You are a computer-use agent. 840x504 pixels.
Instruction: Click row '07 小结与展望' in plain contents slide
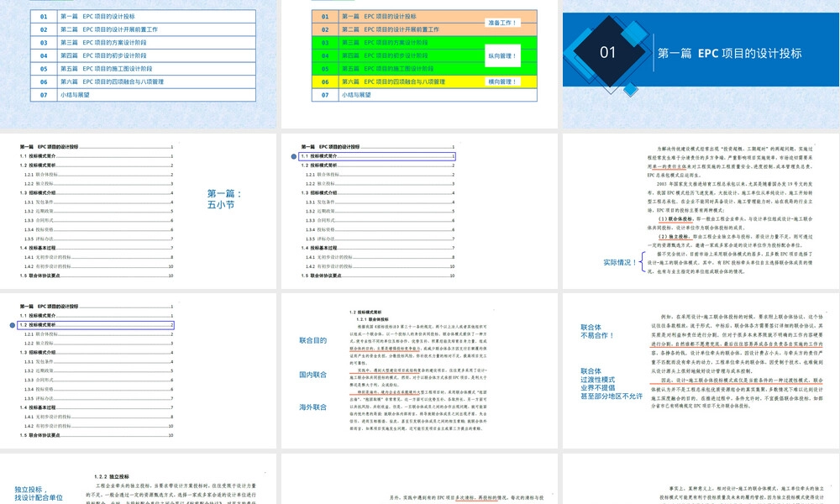[143, 95]
